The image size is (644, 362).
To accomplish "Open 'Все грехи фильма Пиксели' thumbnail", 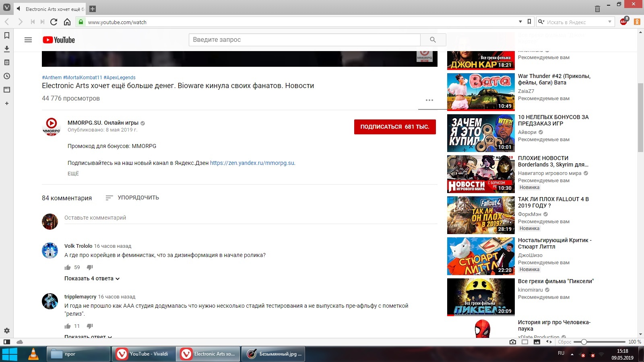I will tap(481, 297).
